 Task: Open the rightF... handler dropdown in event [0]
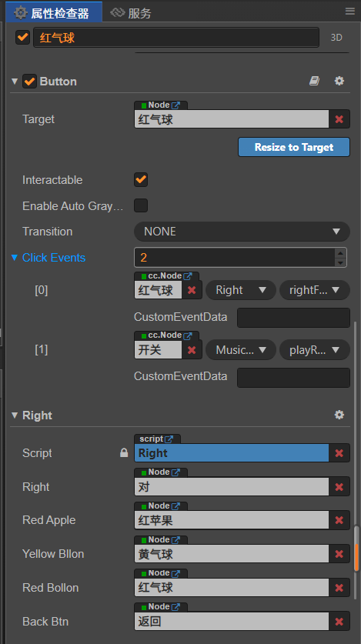tap(315, 290)
